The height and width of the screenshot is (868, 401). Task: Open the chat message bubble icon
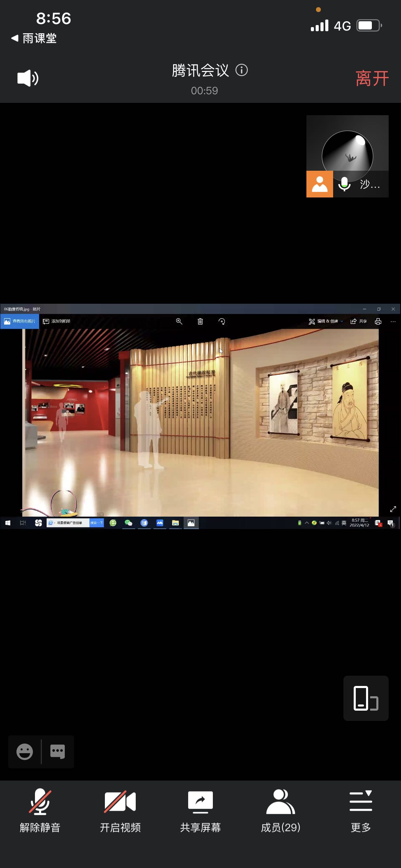coord(57,752)
